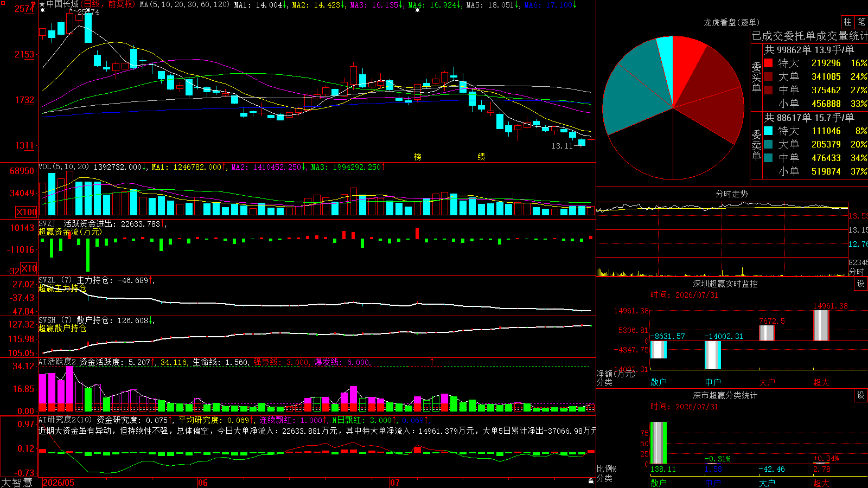Click the bright cyan slice of the pie chart
This screenshot has width=868, height=488.
(666, 60)
